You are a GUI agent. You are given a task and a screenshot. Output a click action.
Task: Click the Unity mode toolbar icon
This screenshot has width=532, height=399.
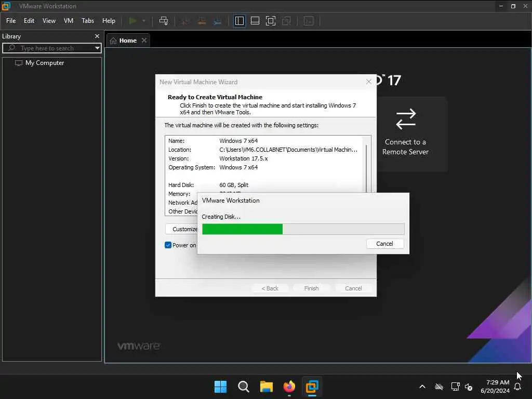tap(286, 21)
